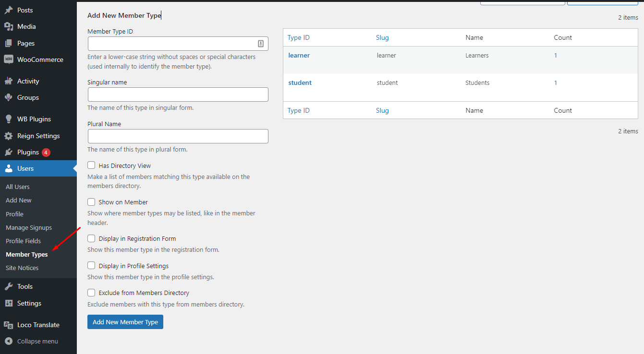Click the Reign Settings gear icon
Image resolution: width=644 pixels, height=354 pixels.
pos(9,136)
